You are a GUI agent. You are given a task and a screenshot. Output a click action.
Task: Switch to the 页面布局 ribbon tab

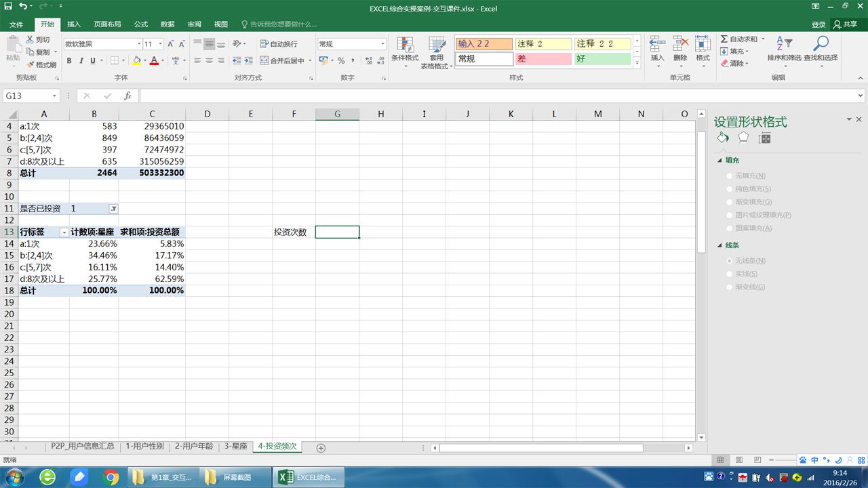(107, 24)
